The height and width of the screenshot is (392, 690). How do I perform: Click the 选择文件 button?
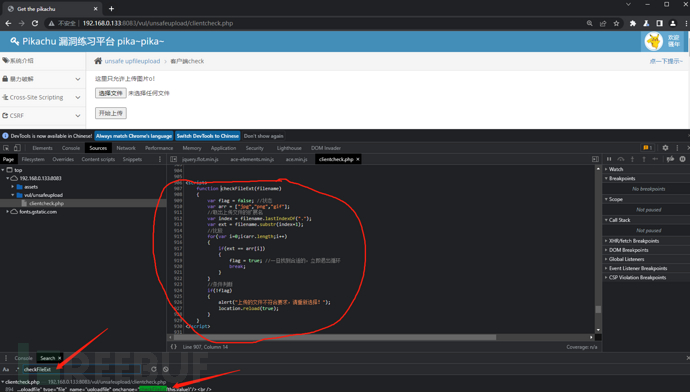110,93
